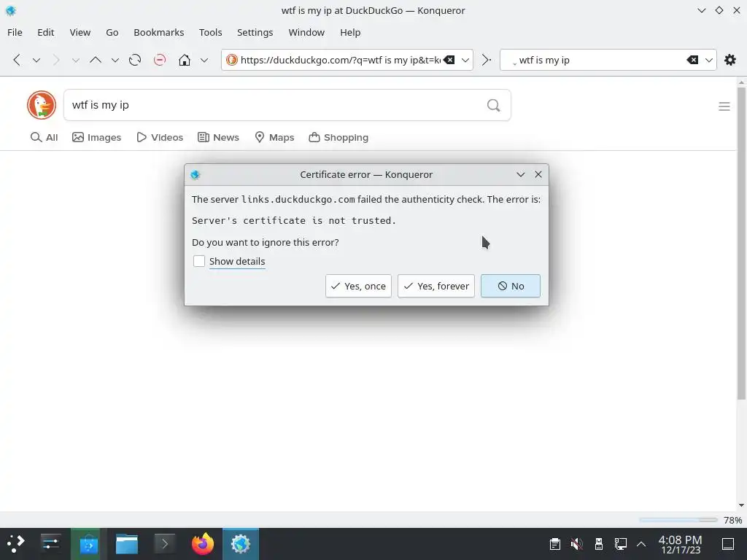This screenshot has height=560, width=747.
Task: Reload the current page
Action: tap(135, 60)
